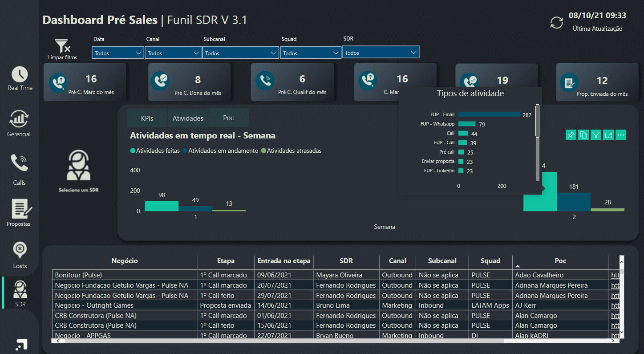
Task: Click the Limpar filtros clear-filter icon
Action: 62,46
